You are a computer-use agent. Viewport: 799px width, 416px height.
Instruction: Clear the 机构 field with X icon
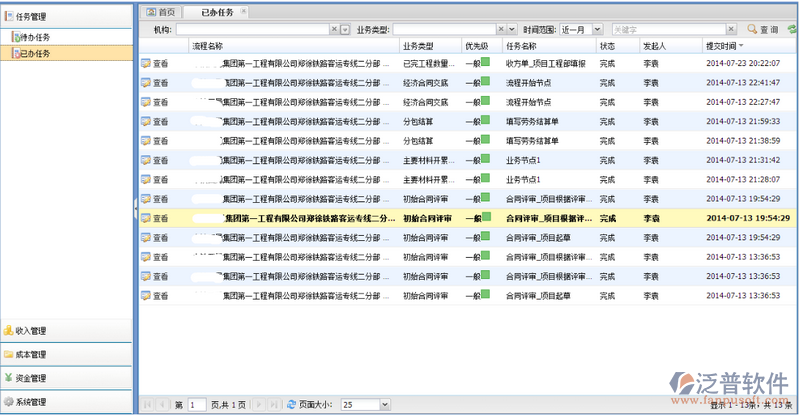click(x=334, y=30)
